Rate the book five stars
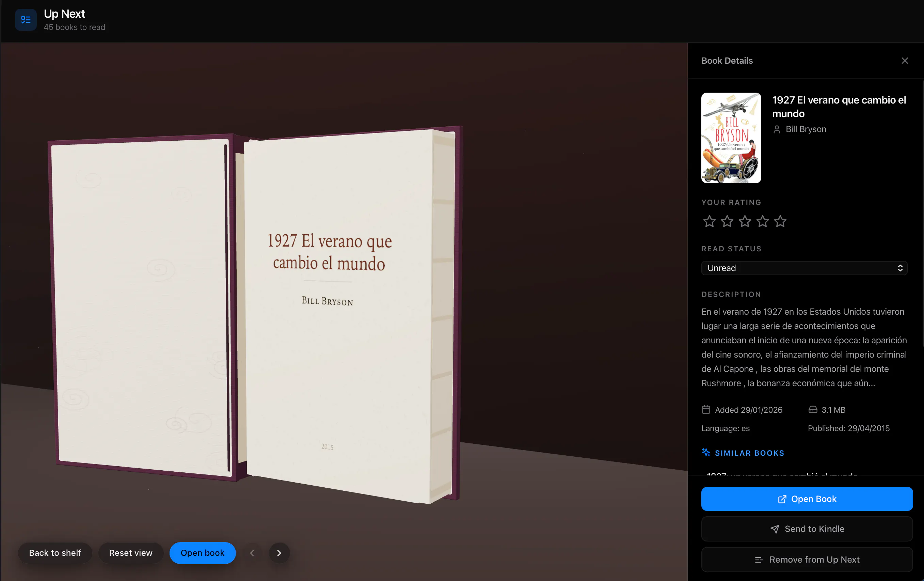The image size is (924, 581). tap(780, 221)
